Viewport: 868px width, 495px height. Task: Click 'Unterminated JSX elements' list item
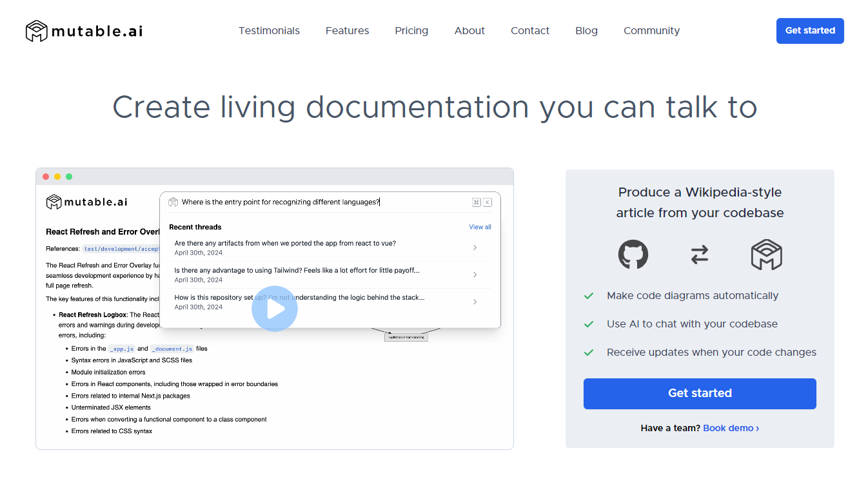point(111,407)
